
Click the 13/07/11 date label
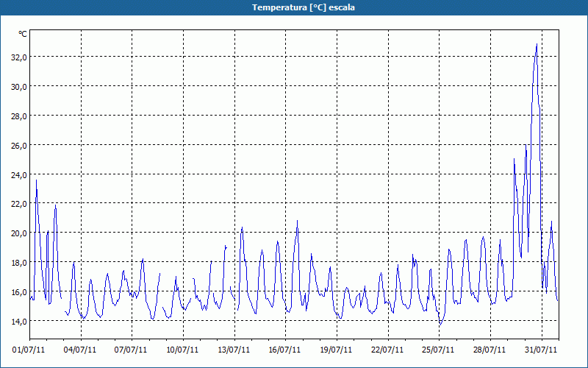[234, 350]
